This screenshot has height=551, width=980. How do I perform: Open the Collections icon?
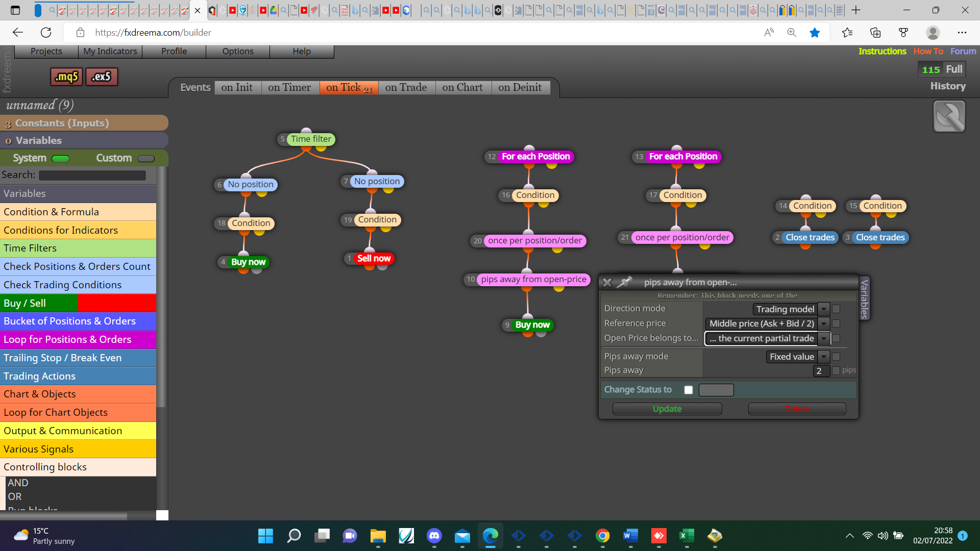pyautogui.click(x=875, y=33)
